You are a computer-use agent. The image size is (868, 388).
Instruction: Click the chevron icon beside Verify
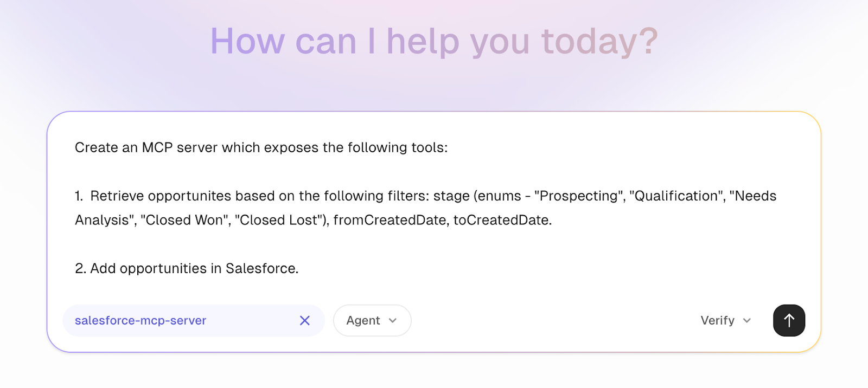tap(746, 320)
